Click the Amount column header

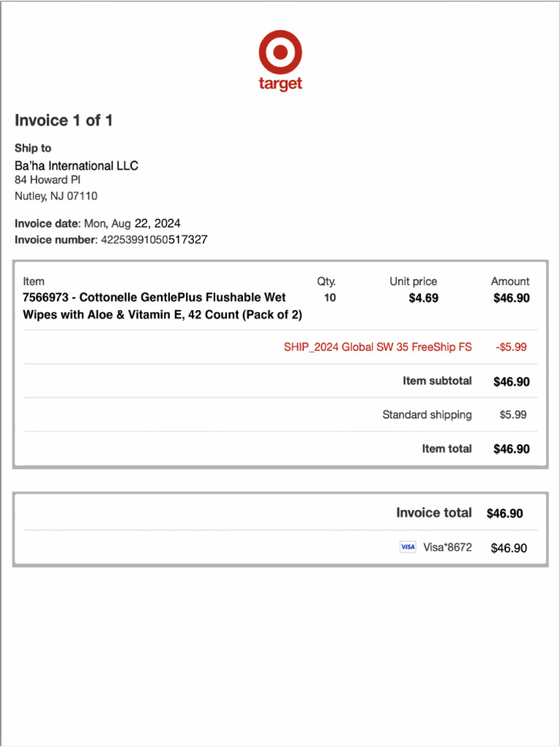pos(510,281)
